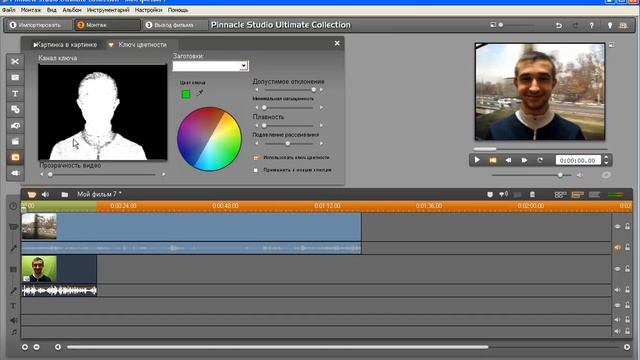640x360 pixels.
Task: Click the marker shield icon in timeline toolbar
Action: [490, 195]
